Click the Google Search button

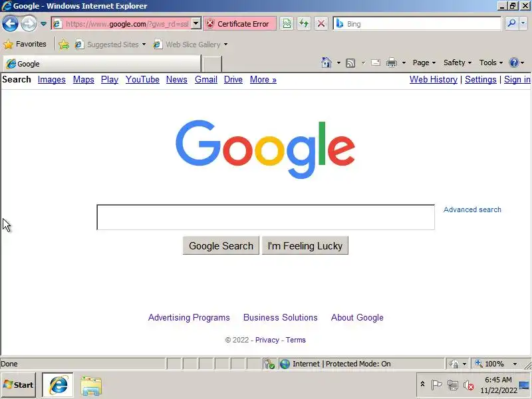tap(221, 245)
